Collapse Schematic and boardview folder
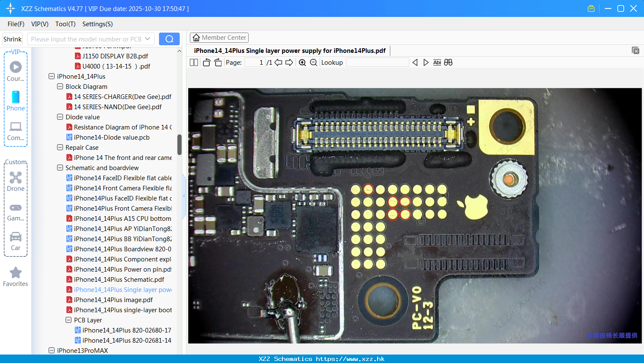Viewport: 644px width, 363px height. (x=60, y=168)
